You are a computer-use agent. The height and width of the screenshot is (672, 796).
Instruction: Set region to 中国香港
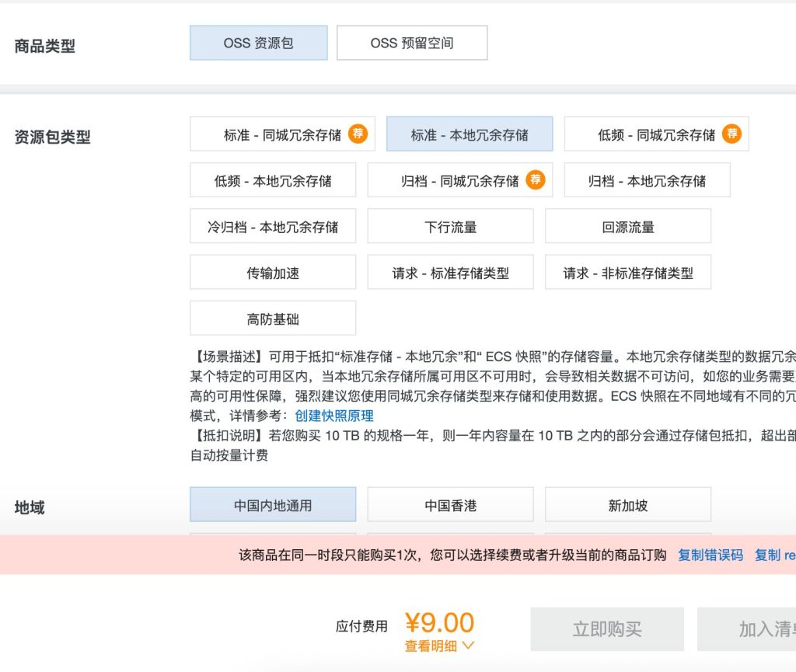click(450, 505)
